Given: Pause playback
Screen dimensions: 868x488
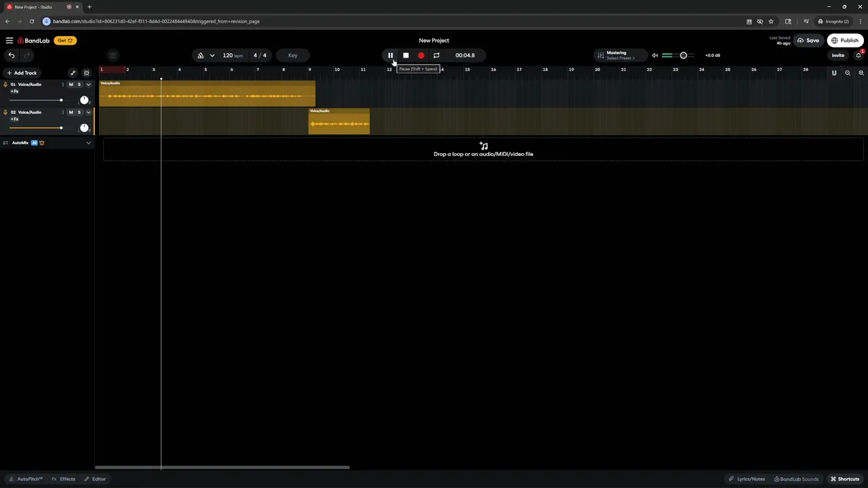Looking at the screenshot, I should [391, 56].
